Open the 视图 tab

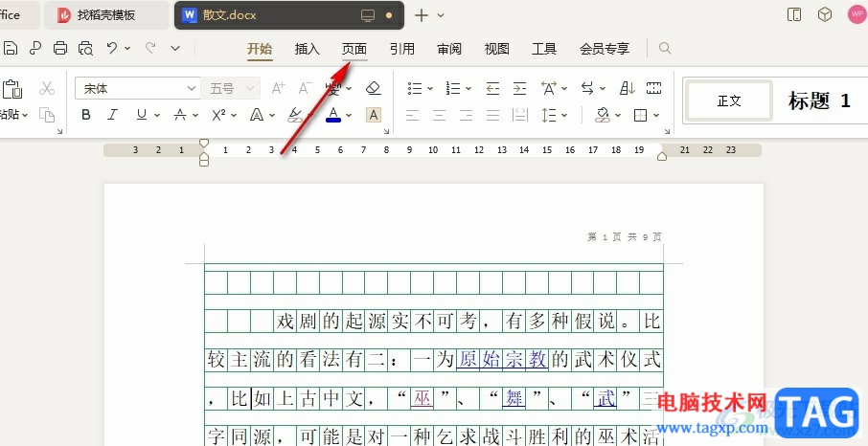pyautogui.click(x=496, y=49)
